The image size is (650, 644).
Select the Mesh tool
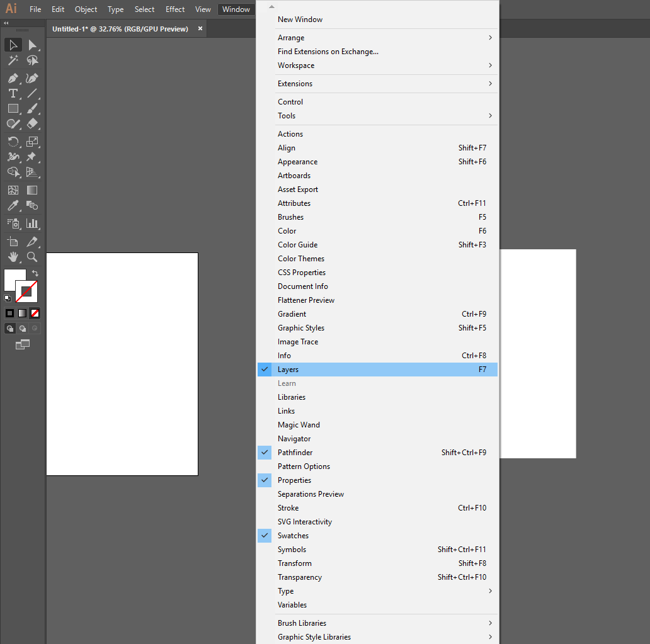[13, 190]
